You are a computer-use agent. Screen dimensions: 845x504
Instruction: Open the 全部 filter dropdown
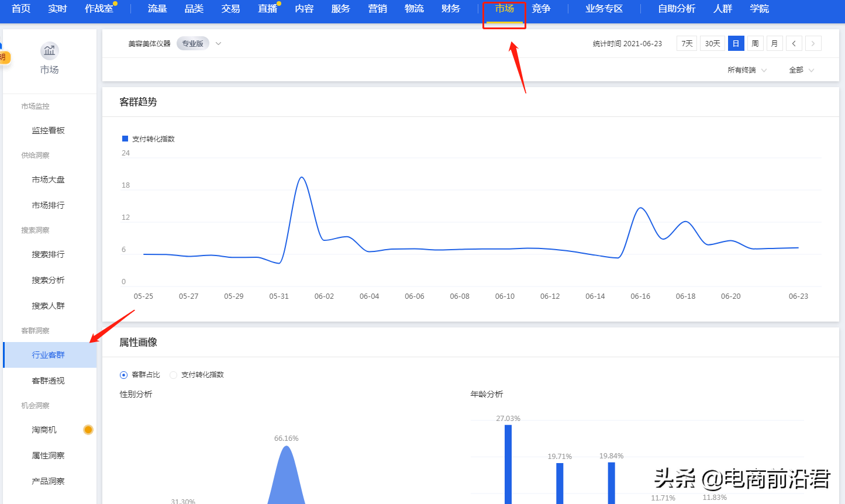[801, 70]
